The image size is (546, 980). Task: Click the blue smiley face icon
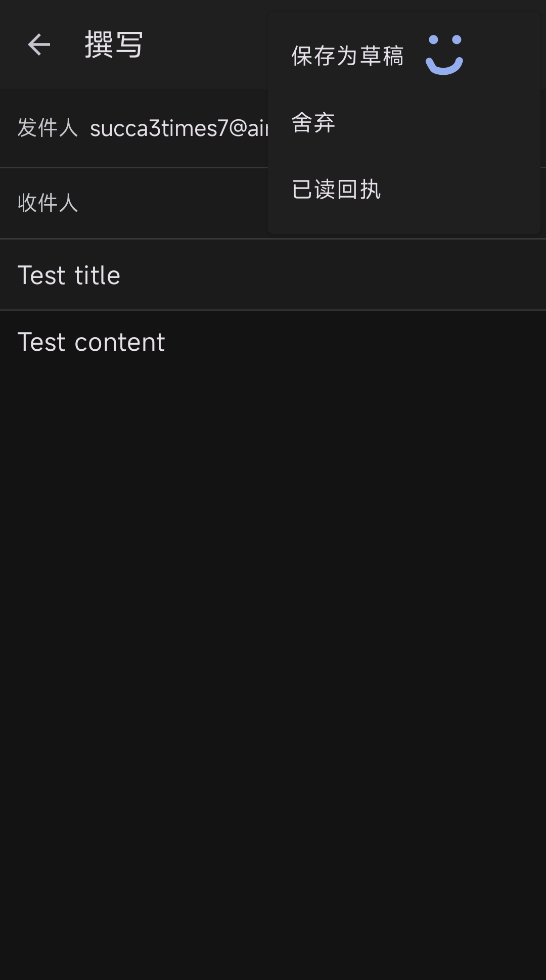coord(444,55)
